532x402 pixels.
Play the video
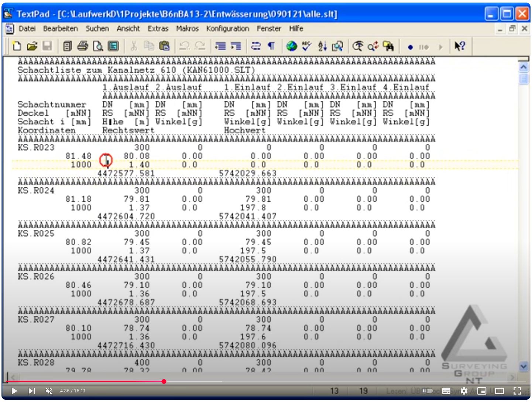click(14, 391)
